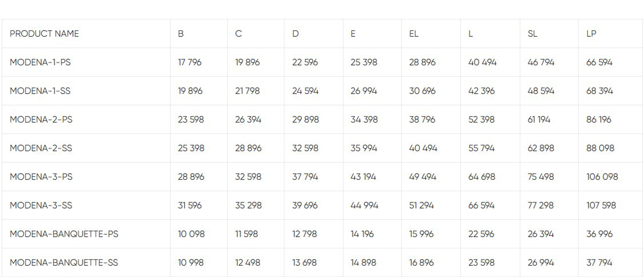
Task: Click the EL column header
Action: (x=414, y=34)
